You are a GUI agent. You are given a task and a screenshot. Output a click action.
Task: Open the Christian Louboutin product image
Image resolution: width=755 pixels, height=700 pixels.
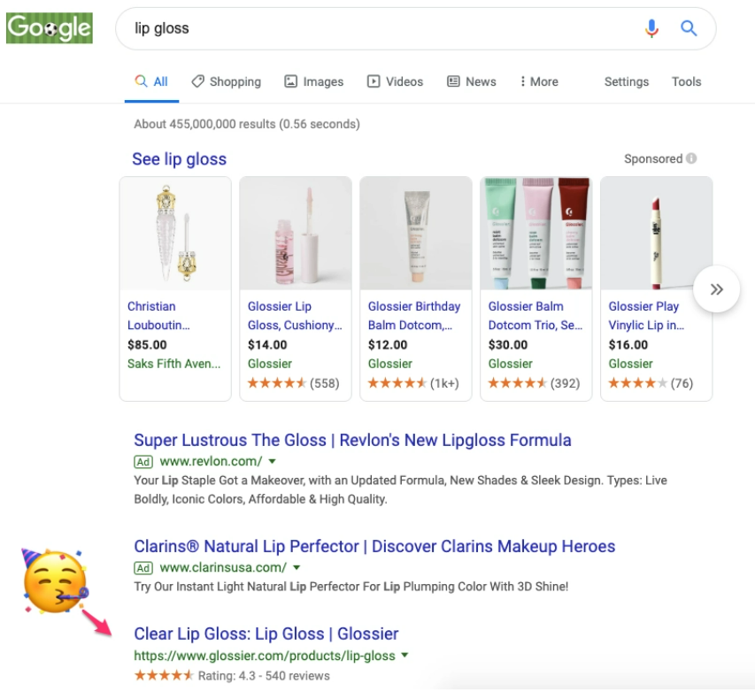pos(175,234)
